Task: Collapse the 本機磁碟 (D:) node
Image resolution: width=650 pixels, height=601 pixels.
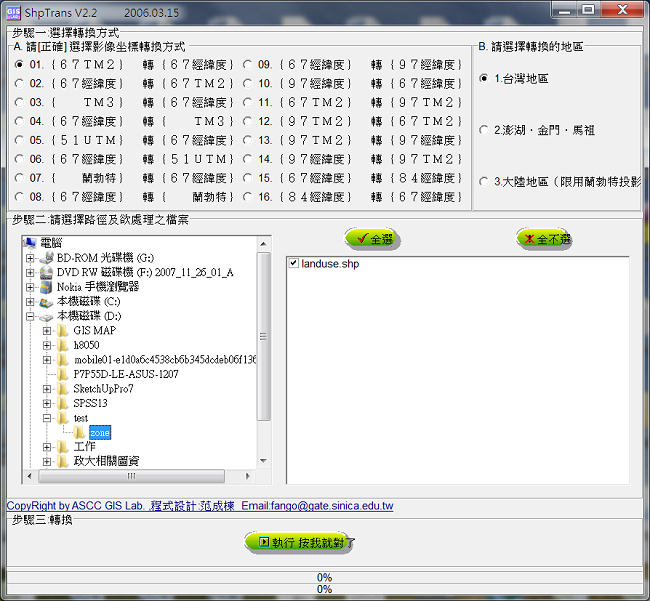Action: [x=30, y=317]
